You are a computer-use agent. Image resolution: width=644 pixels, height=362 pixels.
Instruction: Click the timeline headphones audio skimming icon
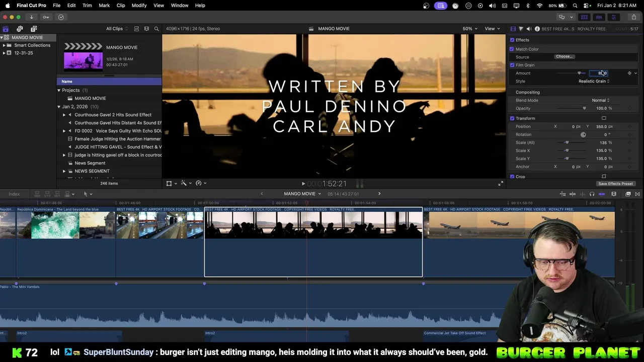[592, 194]
